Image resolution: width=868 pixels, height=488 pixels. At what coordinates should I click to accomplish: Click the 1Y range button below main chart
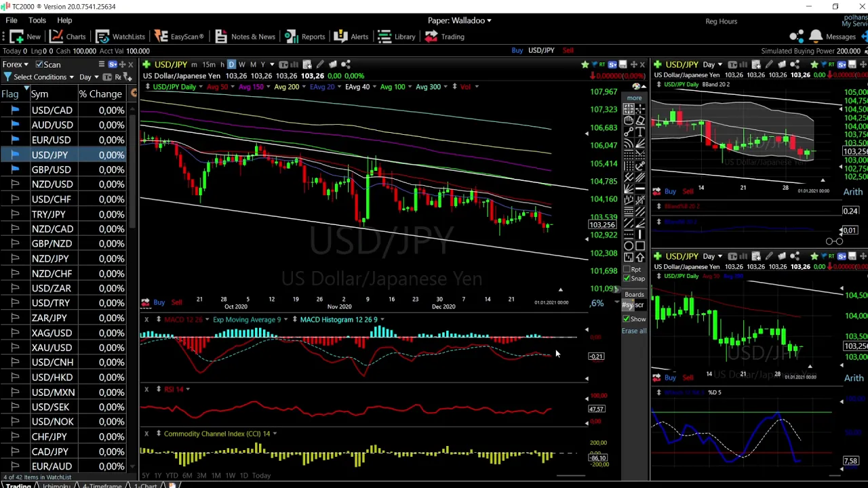pyautogui.click(x=157, y=476)
